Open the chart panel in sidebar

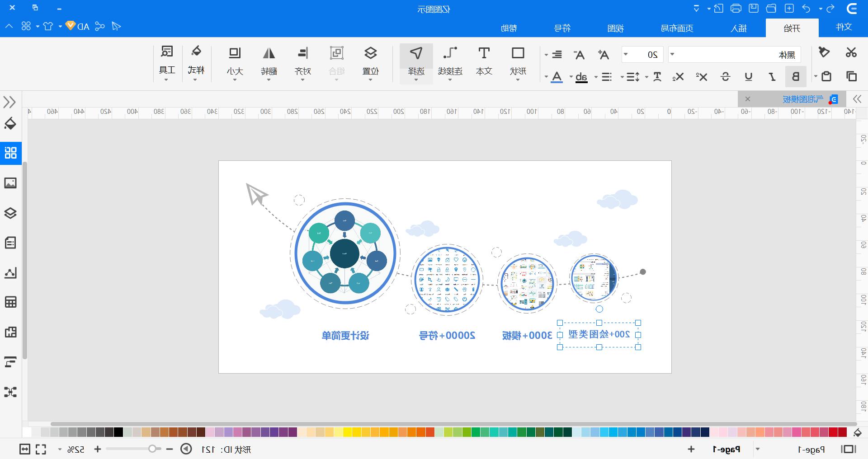(10, 272)
